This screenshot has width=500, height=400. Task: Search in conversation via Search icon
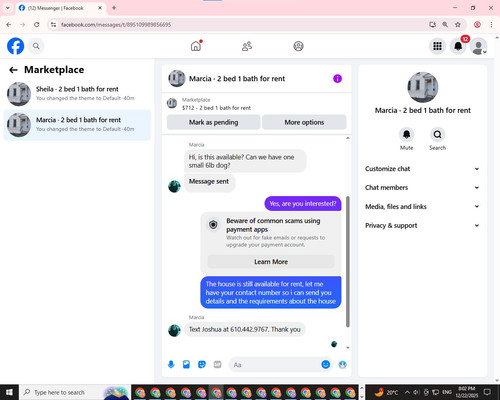[437, 135]
